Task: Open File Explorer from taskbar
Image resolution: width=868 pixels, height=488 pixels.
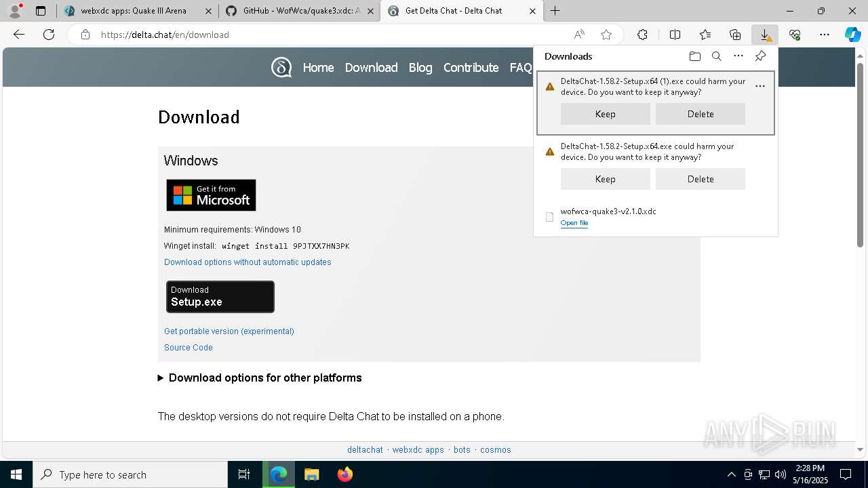Action: [311, 474]
